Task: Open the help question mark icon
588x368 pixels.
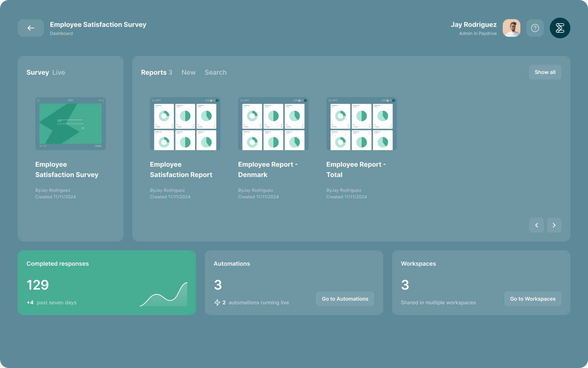Action: pos(535,28)
